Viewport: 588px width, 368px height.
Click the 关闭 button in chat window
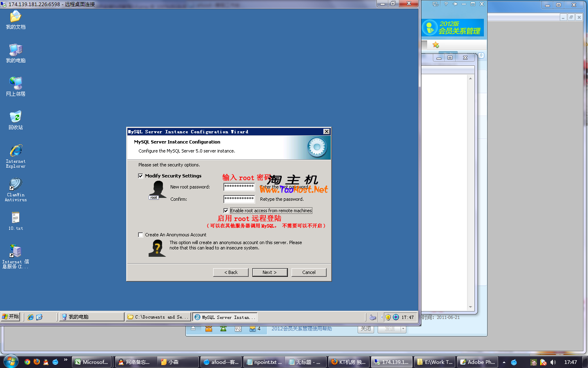tap(366, 329)
